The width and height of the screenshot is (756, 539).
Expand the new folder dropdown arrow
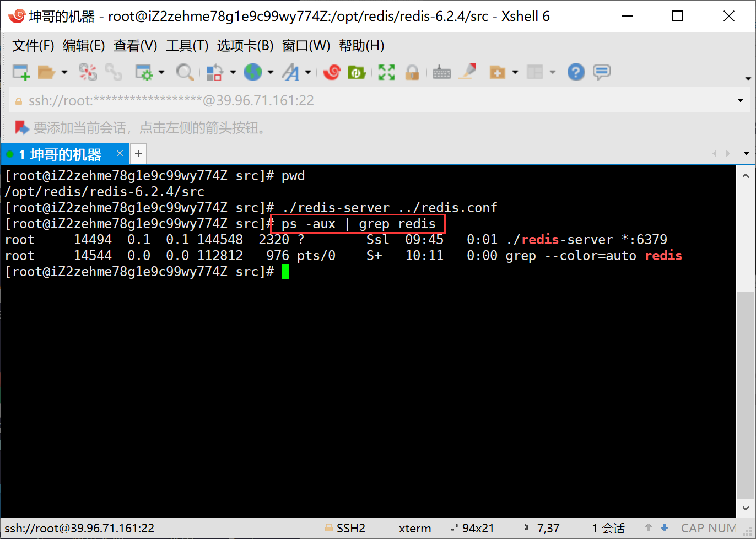pos(515,72)
